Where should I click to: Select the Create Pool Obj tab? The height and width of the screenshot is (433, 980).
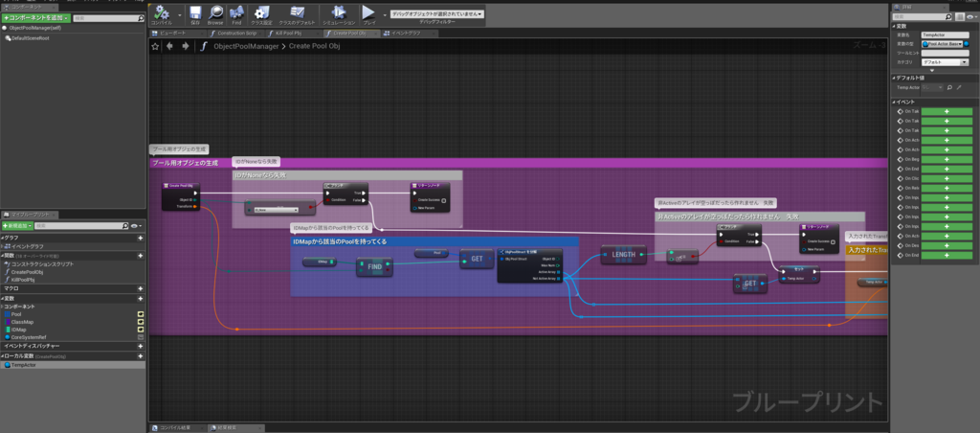(352, 34)
